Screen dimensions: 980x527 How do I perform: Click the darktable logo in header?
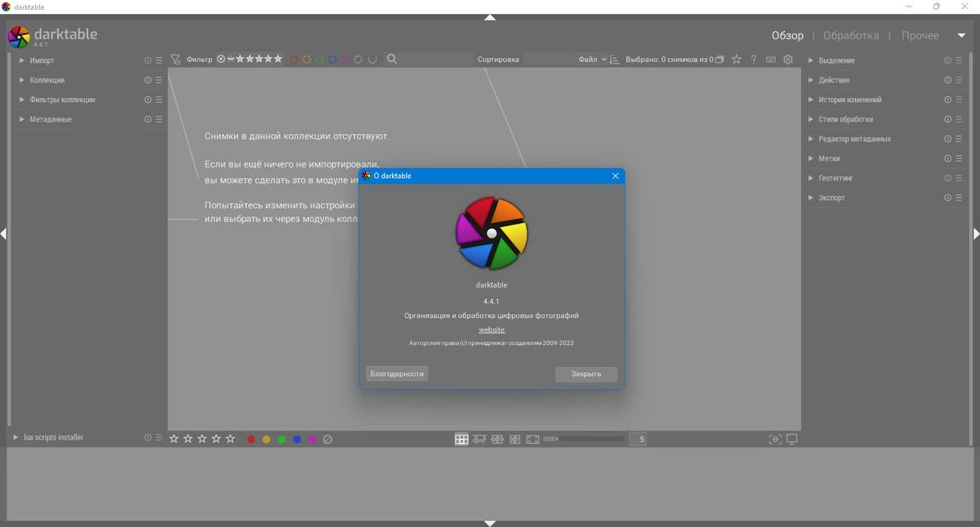click(19, 37)
